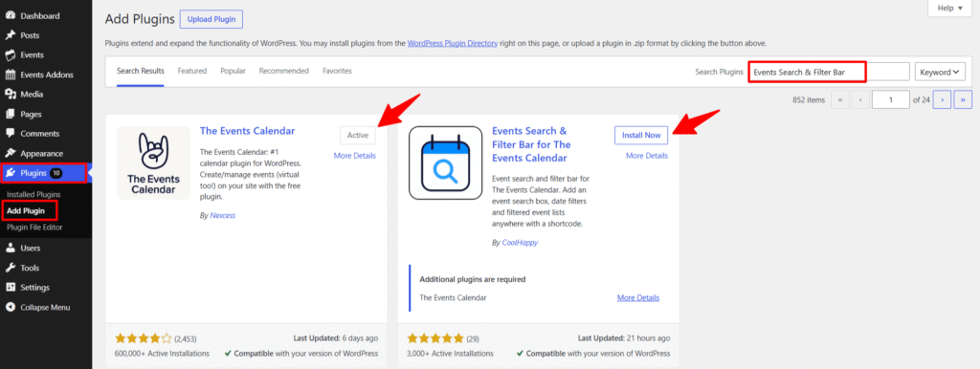980x369 pixels.
Task: Click the Add Plugins page heading
Action: (140, 19)
